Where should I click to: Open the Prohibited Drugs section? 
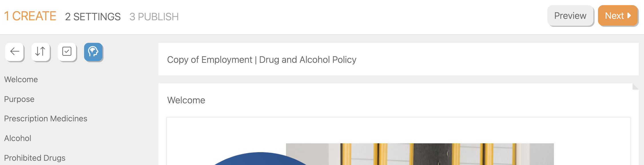pyautogui.click(x=35, y=158)
